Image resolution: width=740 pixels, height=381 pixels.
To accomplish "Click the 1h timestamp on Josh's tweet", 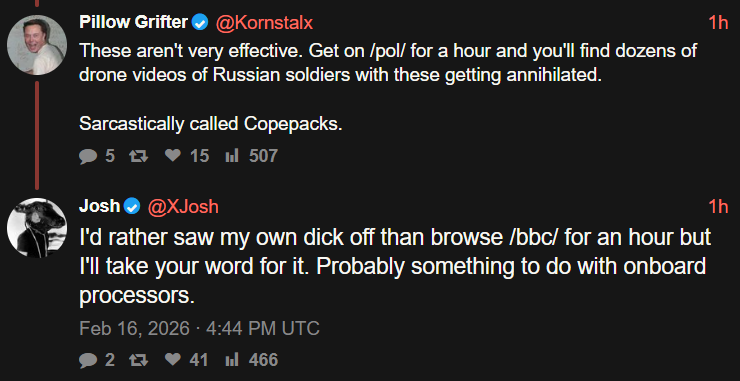I will [x=718, y=207].
